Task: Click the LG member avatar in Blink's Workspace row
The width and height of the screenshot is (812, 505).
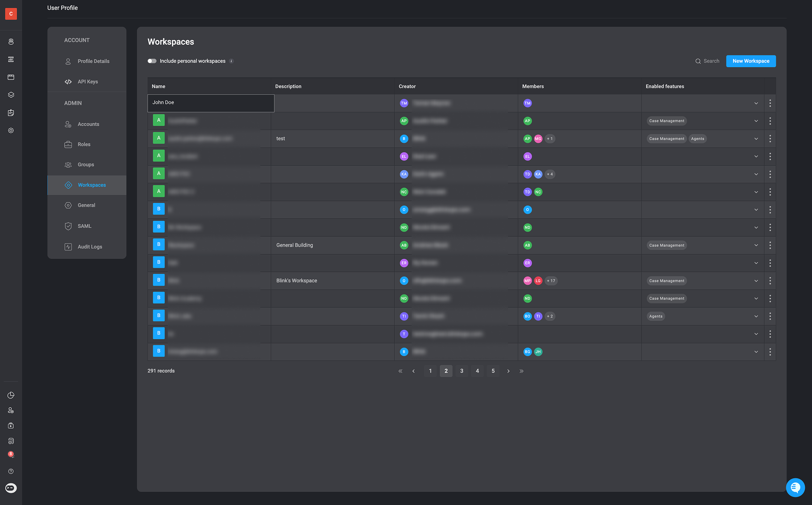Action: coord(538,281)
